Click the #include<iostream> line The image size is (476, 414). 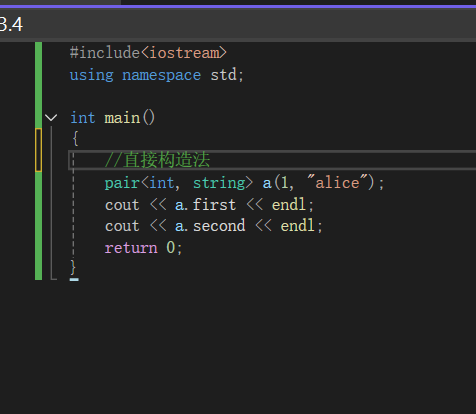[148, 53]
